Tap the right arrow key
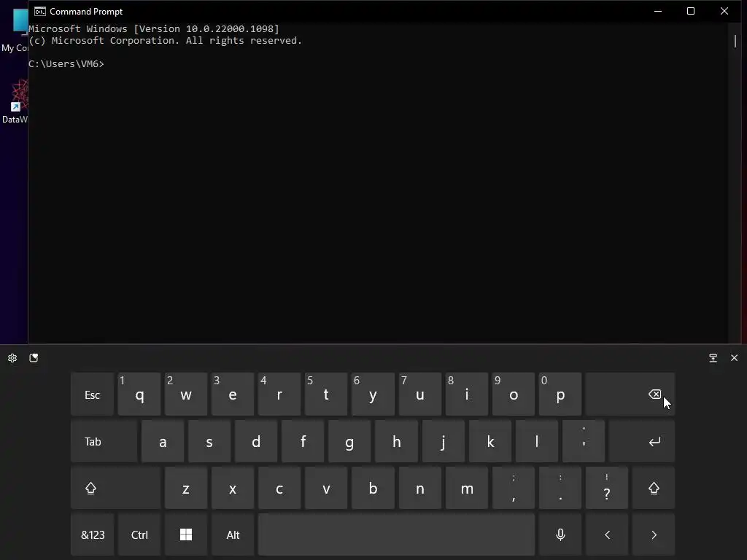 click(x=654, y=534)
